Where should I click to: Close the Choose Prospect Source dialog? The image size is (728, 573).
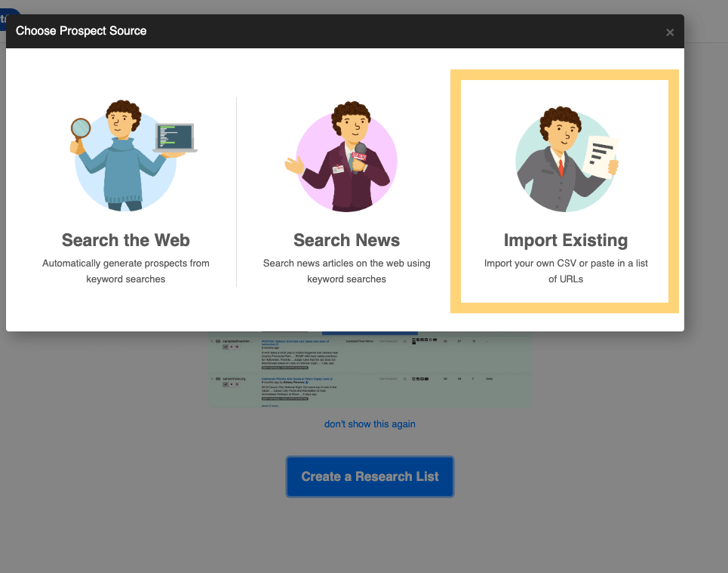point(669,32)
